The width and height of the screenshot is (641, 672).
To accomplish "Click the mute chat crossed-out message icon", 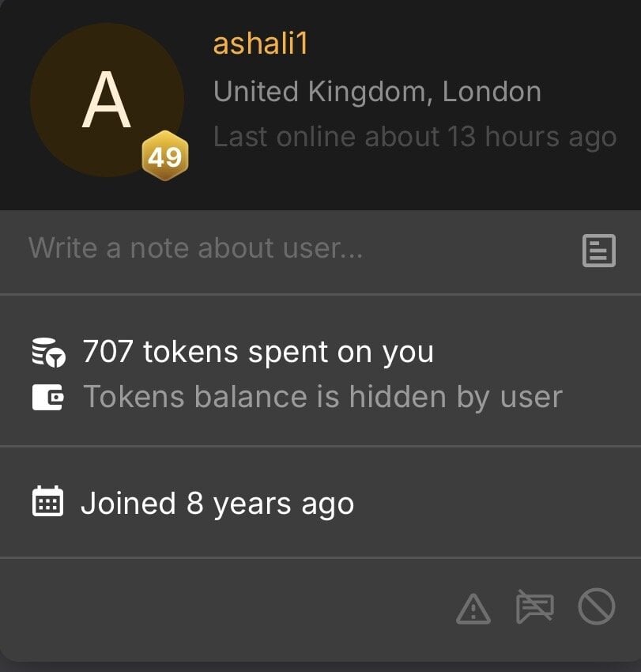I will (535, 607).
